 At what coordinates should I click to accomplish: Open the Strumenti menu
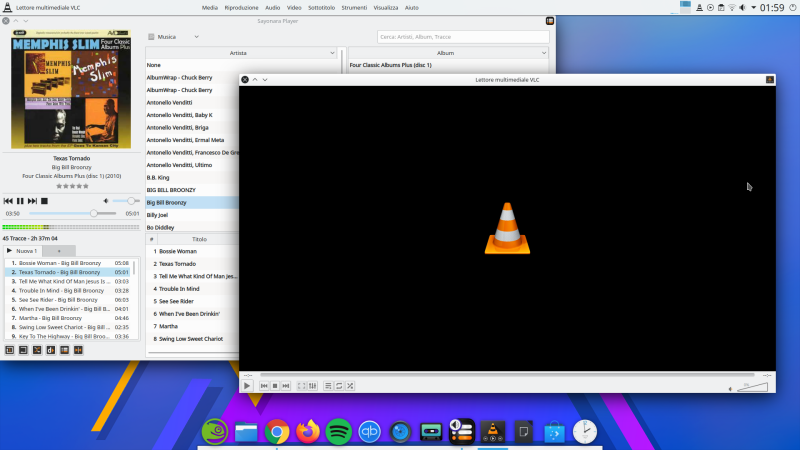pos(354,8)
